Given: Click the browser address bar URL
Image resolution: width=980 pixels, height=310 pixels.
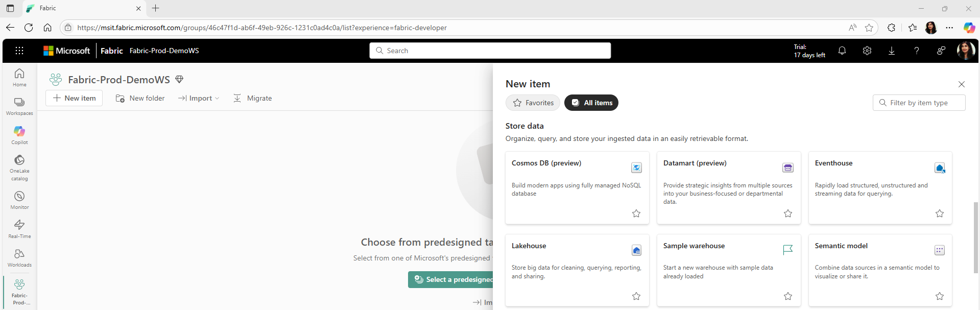Looking at the screenshot, I should 262,28.
